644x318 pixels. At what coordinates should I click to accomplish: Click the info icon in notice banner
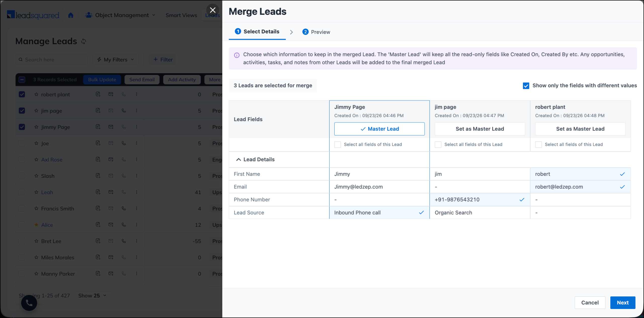coord(237,55)
